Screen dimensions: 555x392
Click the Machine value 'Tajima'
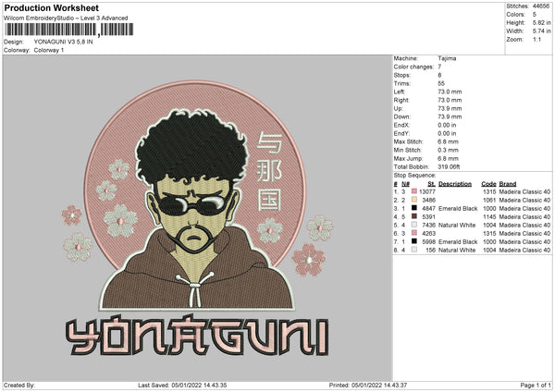tap(447, 58)
